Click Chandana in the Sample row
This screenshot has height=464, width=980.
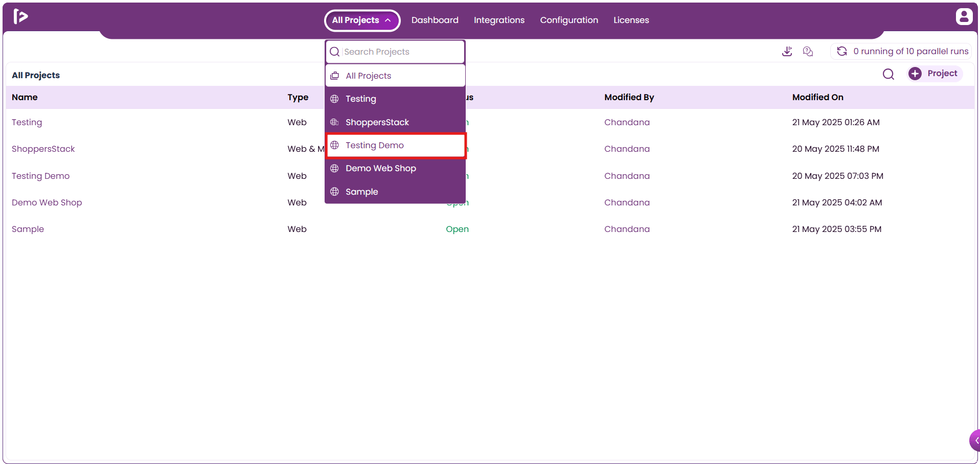(627, 229)
